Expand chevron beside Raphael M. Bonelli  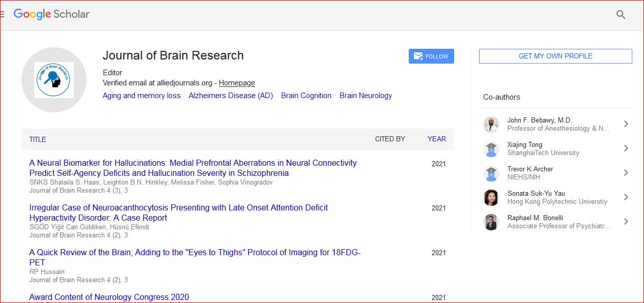pyautogui.click(x=626, y=222)
